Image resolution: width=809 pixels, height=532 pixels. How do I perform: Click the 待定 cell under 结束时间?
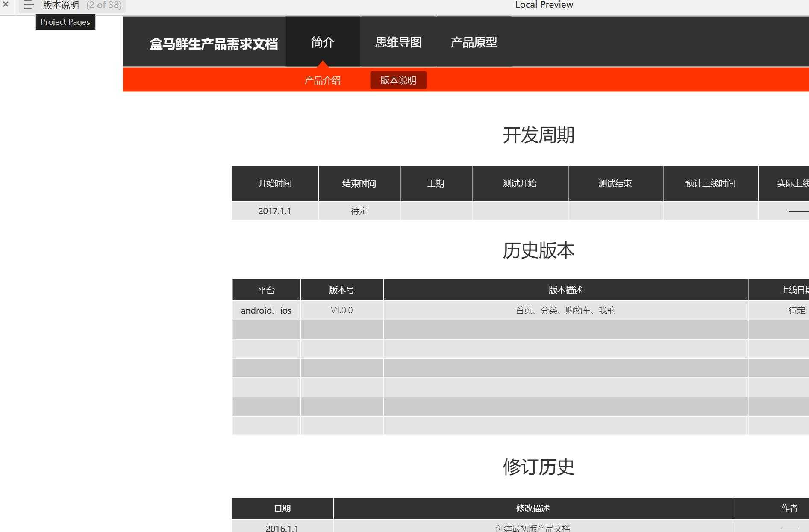(x=359, y=211)
